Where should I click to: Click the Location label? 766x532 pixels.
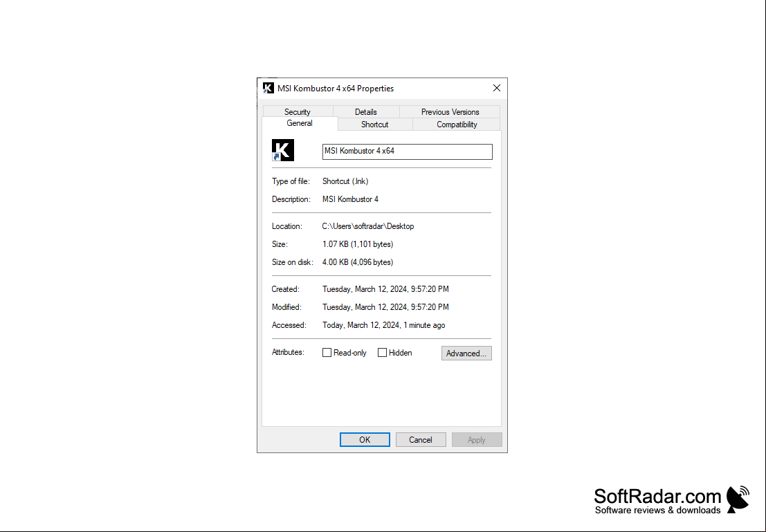286,226
